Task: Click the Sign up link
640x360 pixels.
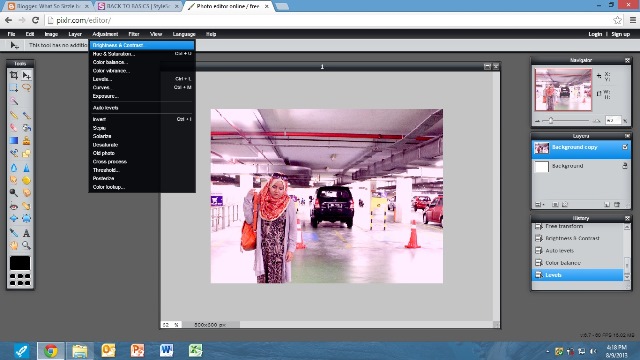Action: point(620,34)
